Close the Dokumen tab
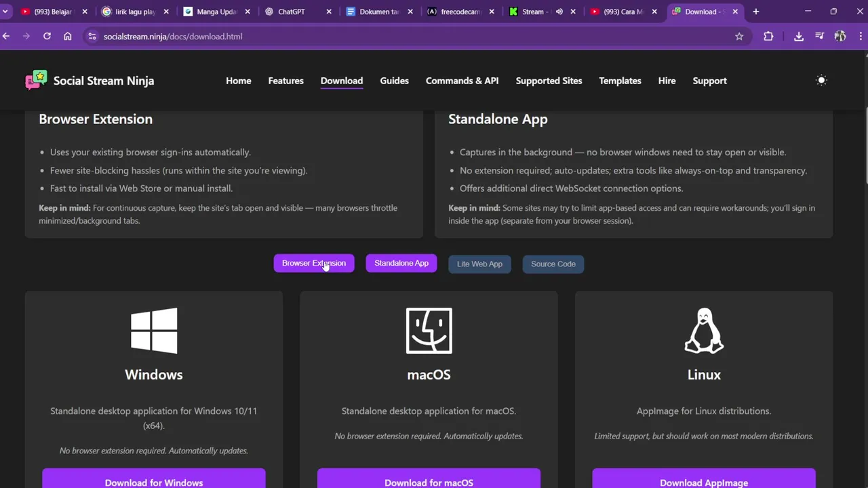The height and width of the screenshot is (488, 868). pyautogui.click(x=410, y=12)
